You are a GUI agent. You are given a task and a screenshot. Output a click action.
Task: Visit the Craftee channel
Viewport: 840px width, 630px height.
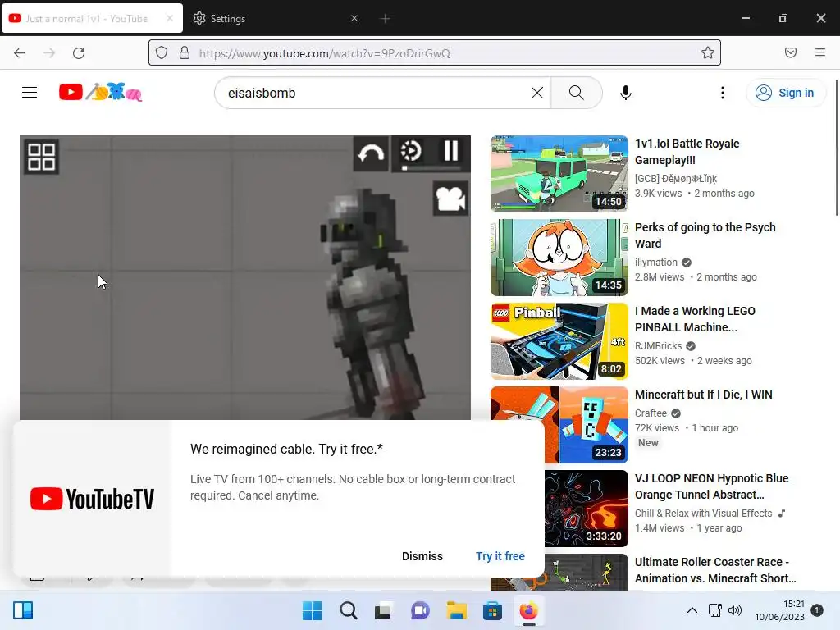click(x=651, y=413)
